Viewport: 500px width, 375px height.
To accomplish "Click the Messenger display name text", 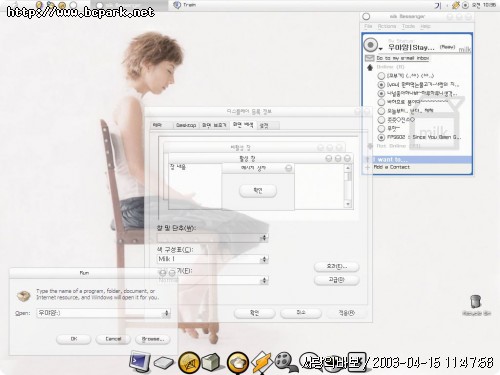I will coord(411,48).
